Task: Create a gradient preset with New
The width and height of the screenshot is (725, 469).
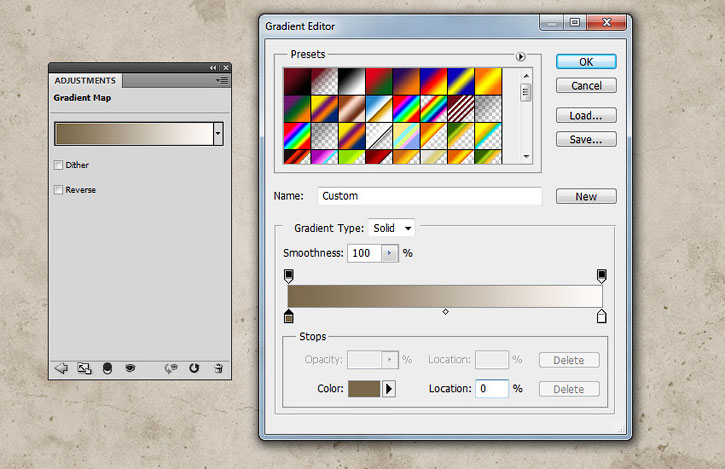Action: tap(586, 196)
